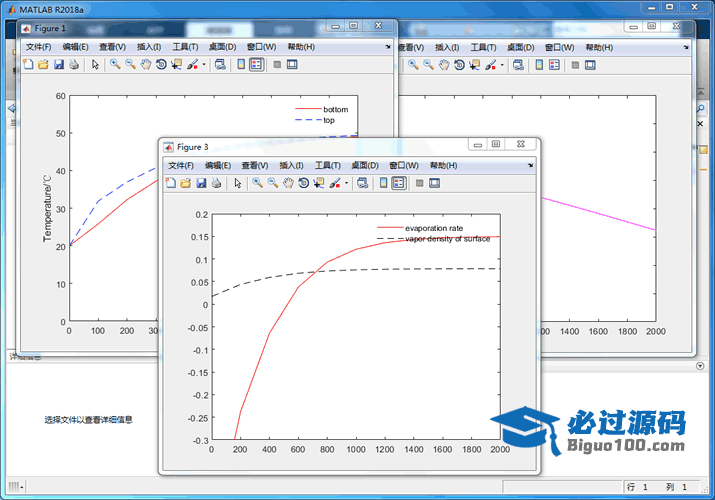Save figure icon in Figure 1 toolbar
The image size is (715, 500).
[59, 65]
